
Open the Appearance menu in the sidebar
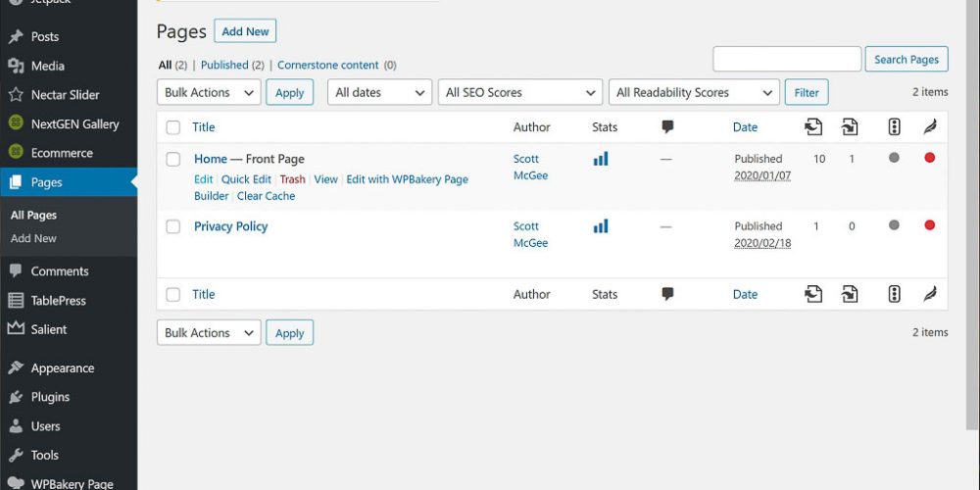point(62,368)
